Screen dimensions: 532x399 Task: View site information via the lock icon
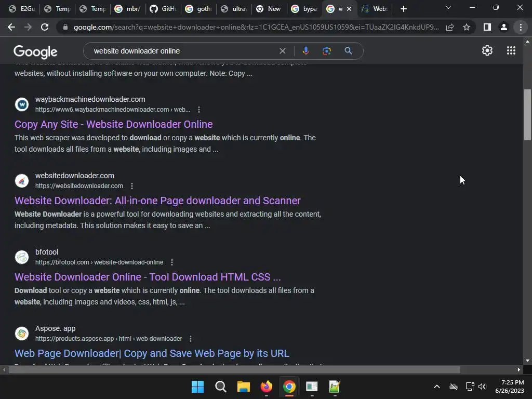(x=65, y=27)
